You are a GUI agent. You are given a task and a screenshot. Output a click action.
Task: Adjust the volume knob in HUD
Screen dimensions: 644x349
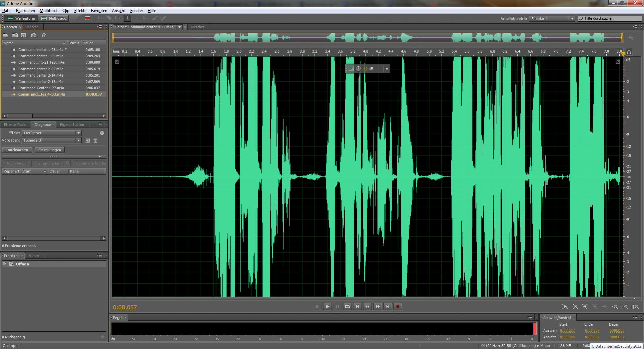pyautogui.click(x=358, y=69)
